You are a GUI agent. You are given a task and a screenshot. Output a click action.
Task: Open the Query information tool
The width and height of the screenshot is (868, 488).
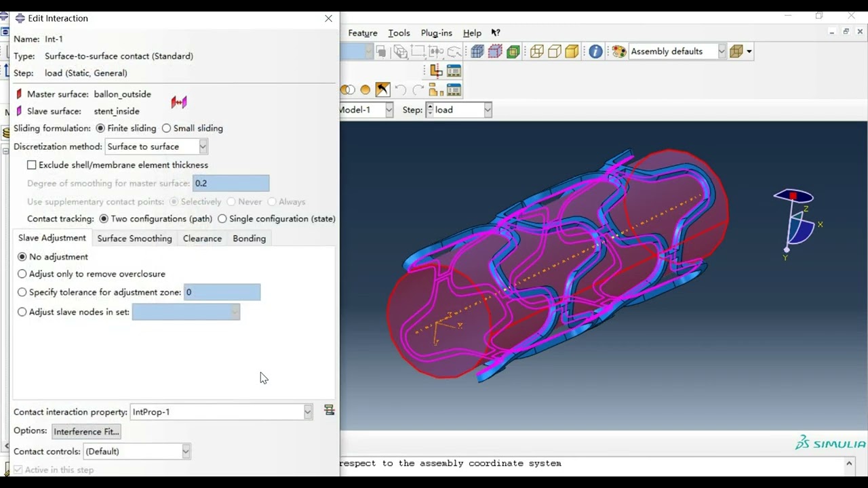tap(595, 52)
